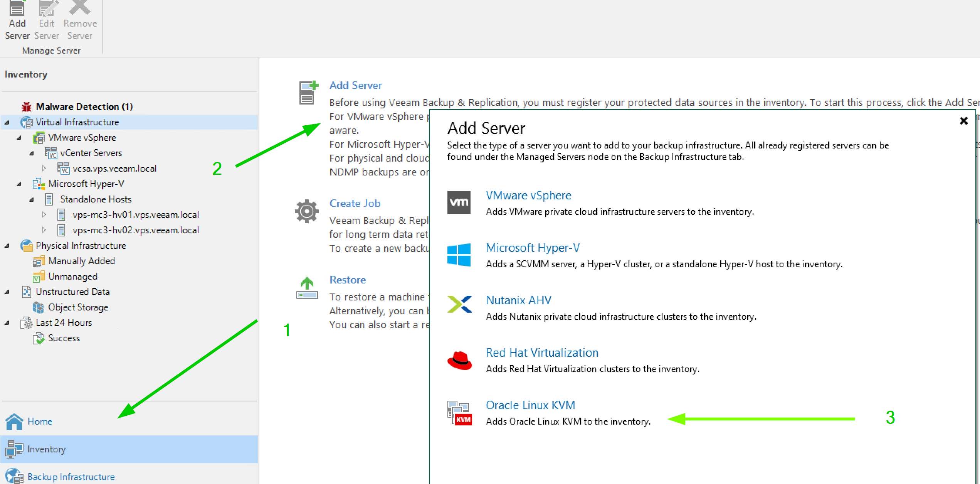Collapse Microsoft Hyper-V tree node

click(19, 184)
